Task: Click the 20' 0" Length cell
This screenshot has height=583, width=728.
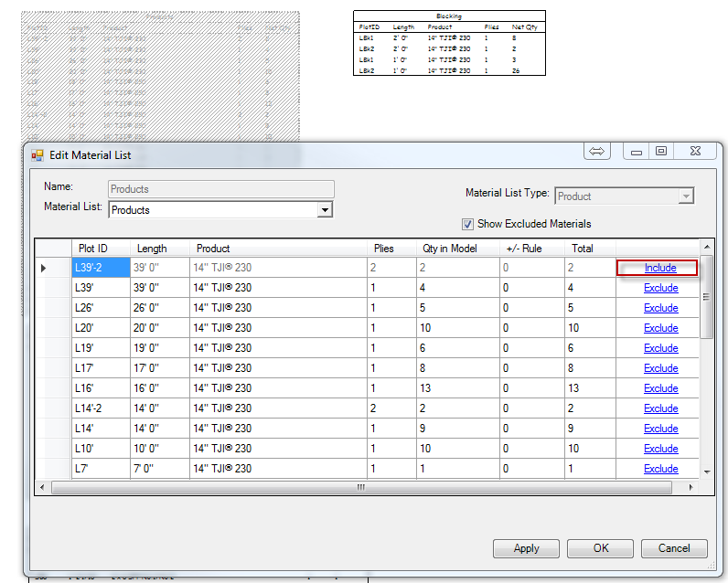Action: pyautogui.click(x=160, y=328)
